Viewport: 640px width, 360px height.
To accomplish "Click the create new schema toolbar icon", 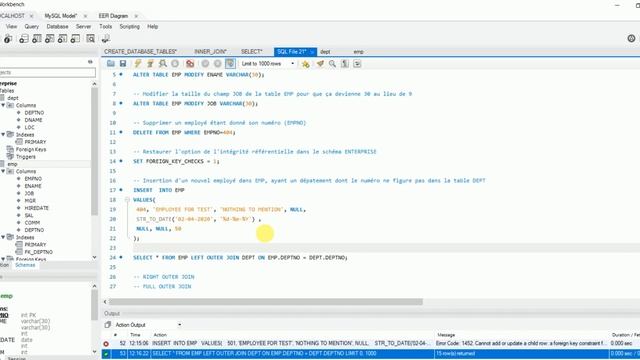I will coord(24,39).
